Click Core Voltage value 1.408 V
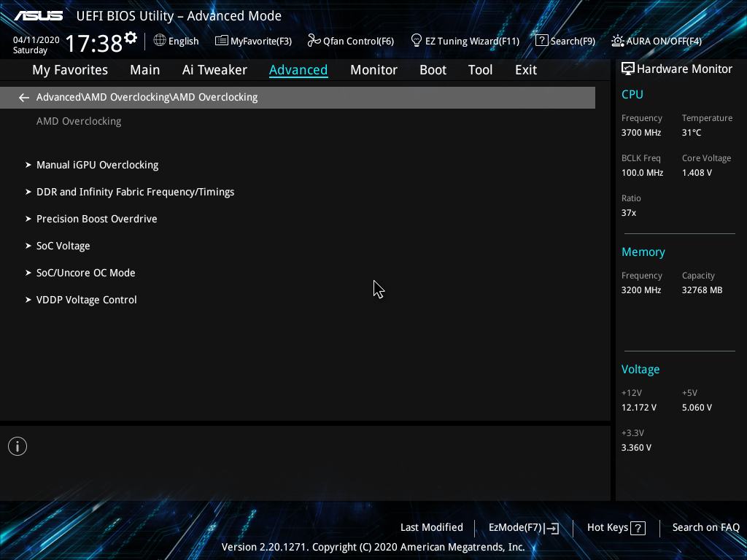Image resolution: width=747 pixels, height=560 pixels. click(x=697, y=172)
